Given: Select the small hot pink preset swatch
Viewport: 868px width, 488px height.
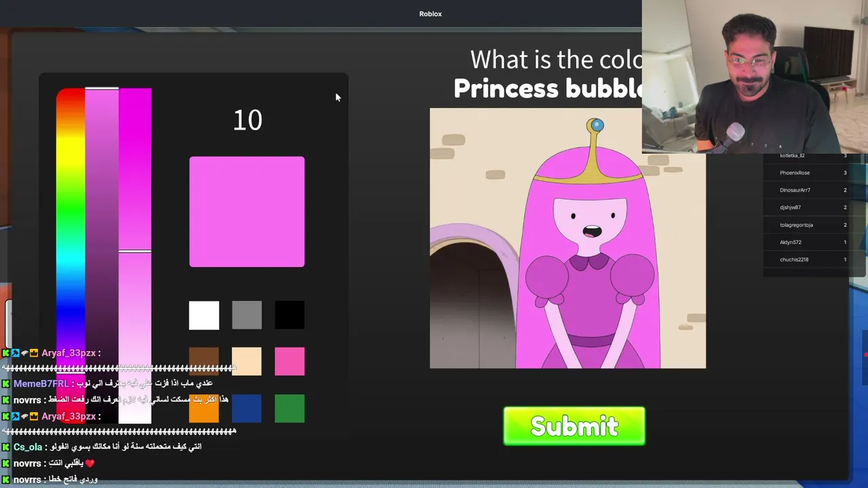Looking at the screenshot, I should coord(290,361).
